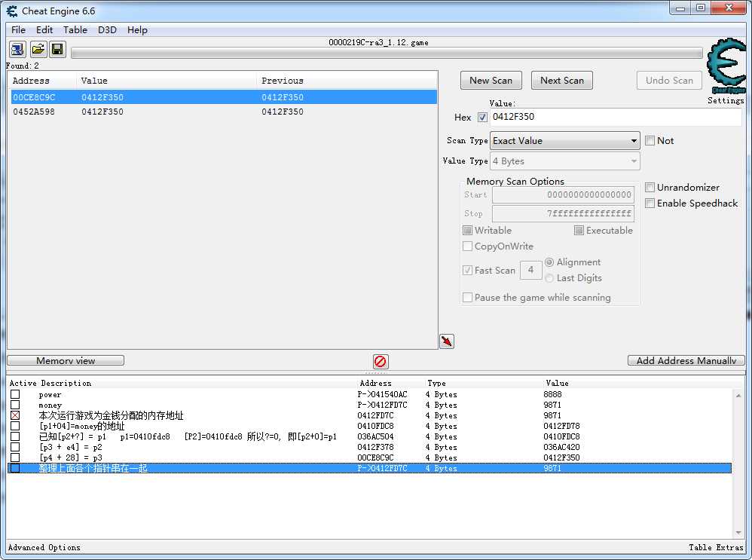Click Add Address Manually
The image size is (752, 560).
click(686, 360)
